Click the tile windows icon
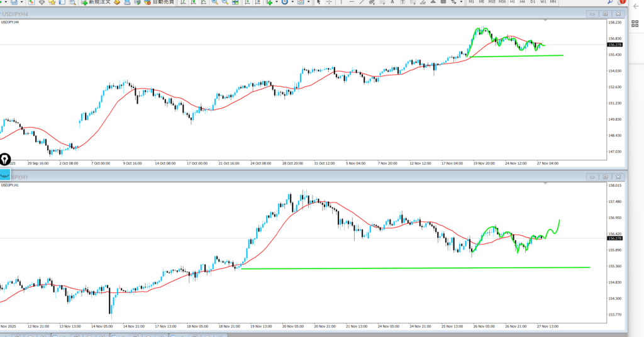The height and width of the screenshot is (337, 644). pyautogui.click(x=235, y=3)
